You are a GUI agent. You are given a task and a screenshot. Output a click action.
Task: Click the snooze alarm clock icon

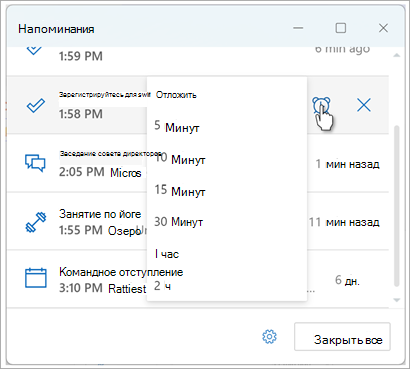coord(321,106)
